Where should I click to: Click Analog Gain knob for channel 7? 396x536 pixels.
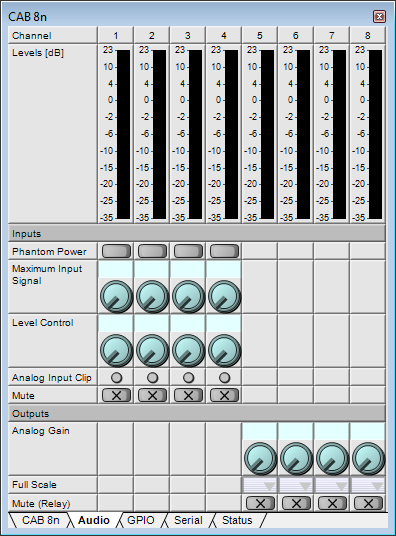(332, 458)
